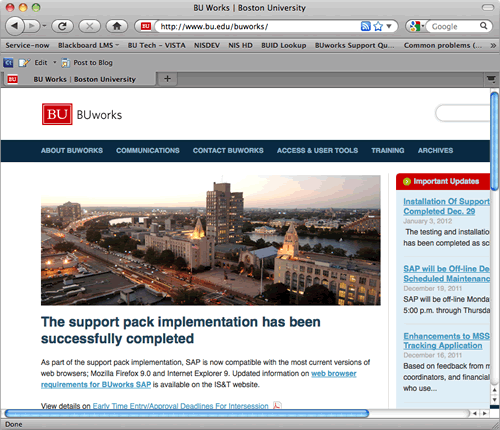Image resolution: width=500 pixels, height=430 pixels.
Task: Open the NIS HD bookmark
Action: tap(240, 45)
